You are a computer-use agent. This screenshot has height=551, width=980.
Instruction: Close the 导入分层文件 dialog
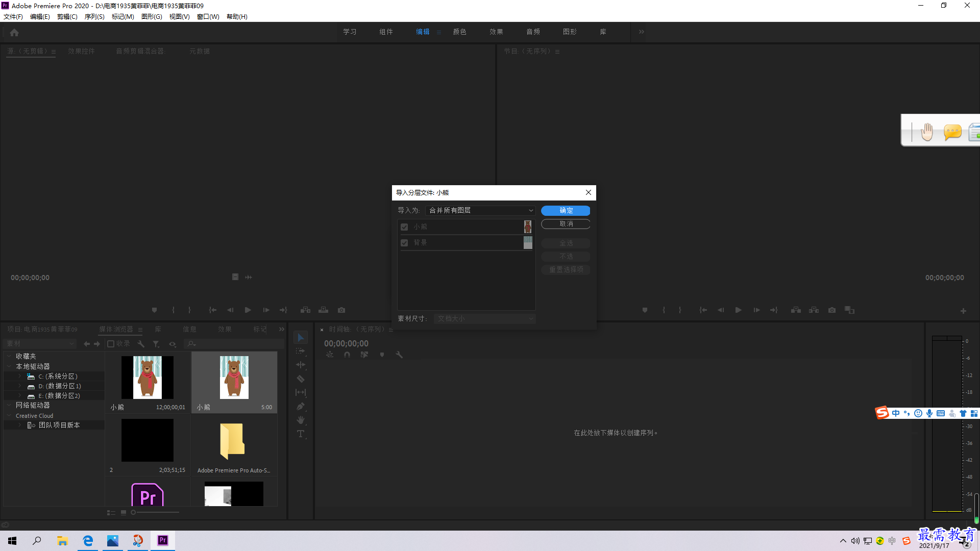tap(589, 192)
